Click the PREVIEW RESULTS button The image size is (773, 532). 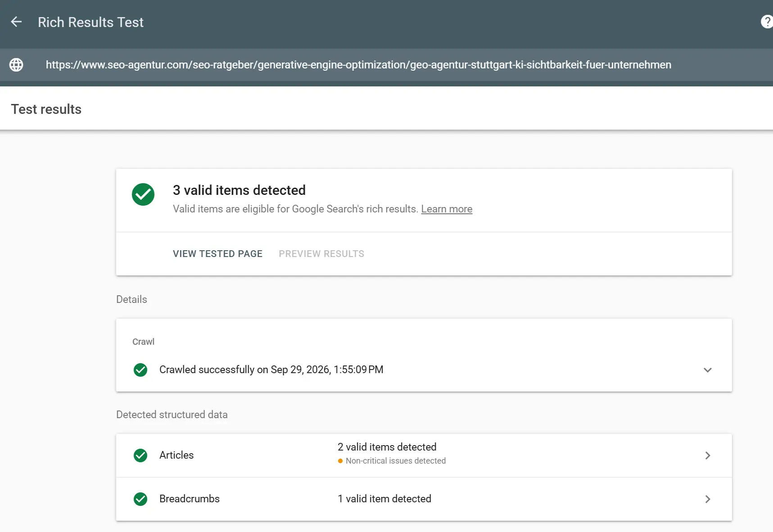point(321,254)
